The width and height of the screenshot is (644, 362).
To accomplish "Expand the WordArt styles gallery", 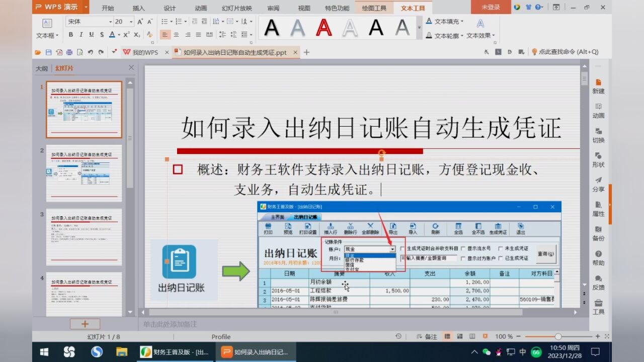I will pos(420,28).
